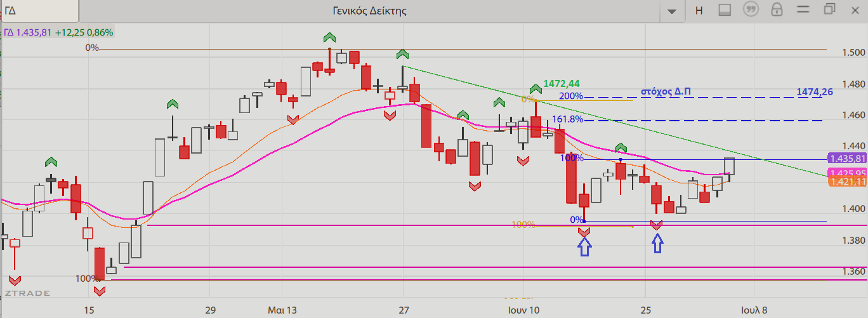Click the ΓΔ 1.435,81 legend label

pyautogui.click(x=27, y=32)
